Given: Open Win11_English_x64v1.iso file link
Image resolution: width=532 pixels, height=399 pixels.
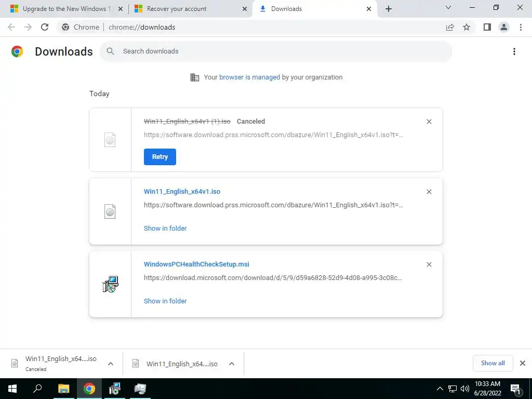Looking at the screenshot, I should pyautogui.click(x=182, y=192).
